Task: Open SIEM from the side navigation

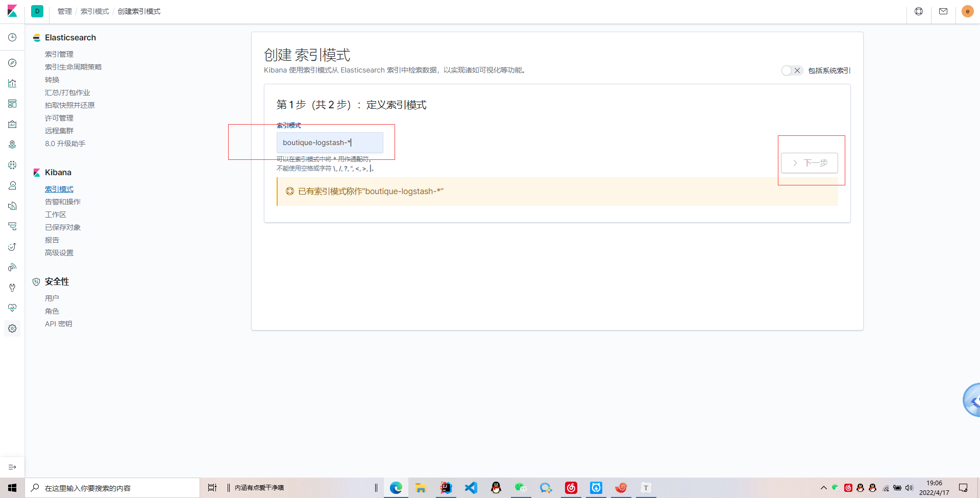Action: point(12,267)
